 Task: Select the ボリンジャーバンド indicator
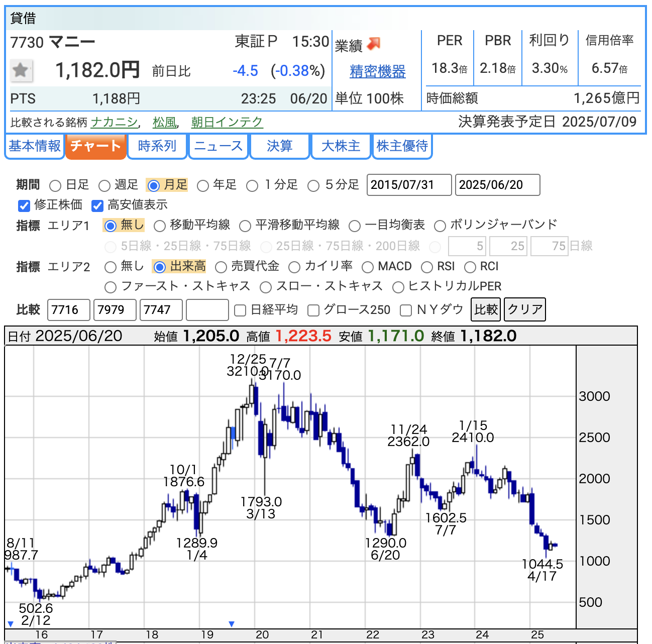point(440,226)
